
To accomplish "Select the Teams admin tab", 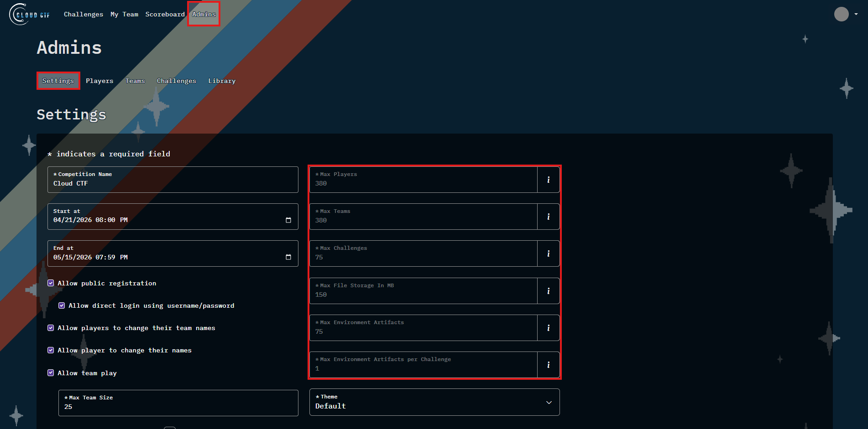I will 135,81.
